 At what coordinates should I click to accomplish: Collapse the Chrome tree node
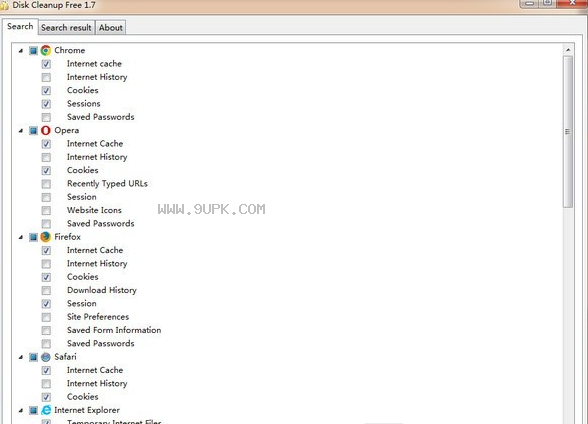click(21, 51)
